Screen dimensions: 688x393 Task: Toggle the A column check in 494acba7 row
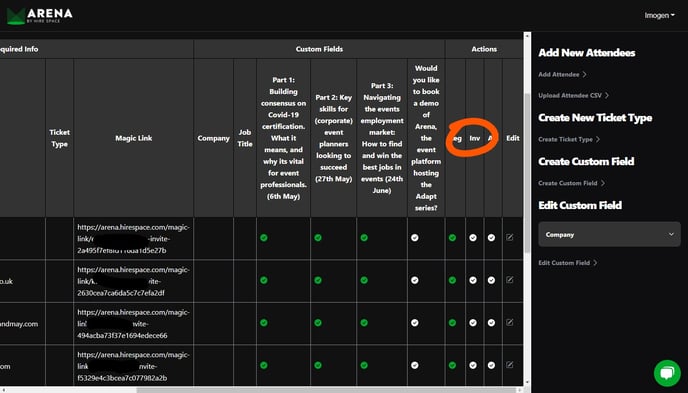click(x=491, y=323)
